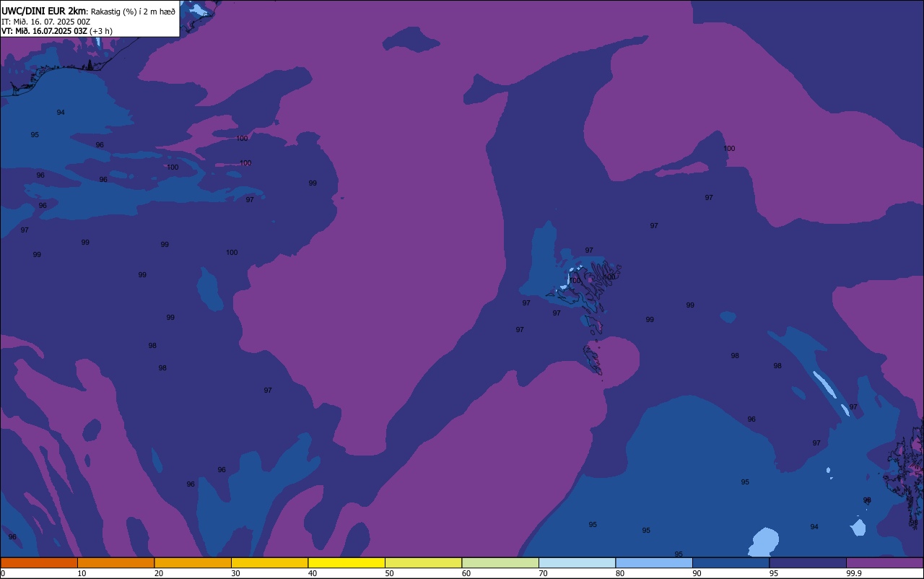Click the purple legend segment above 99.9
Image resolution: width=924 pixels, height=579 pixels.
point(884,562)
